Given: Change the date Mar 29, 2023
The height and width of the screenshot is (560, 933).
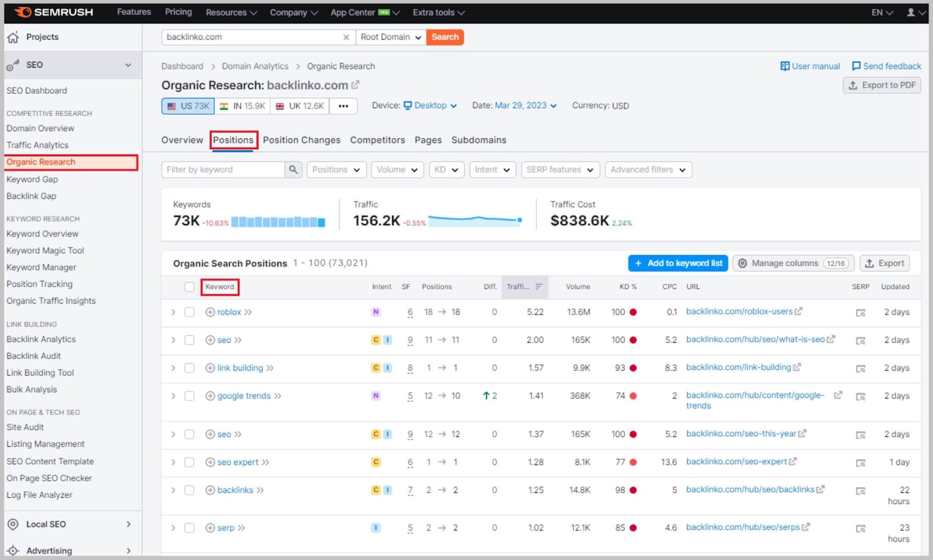Looking at the screenshot, I should point(525,106).
